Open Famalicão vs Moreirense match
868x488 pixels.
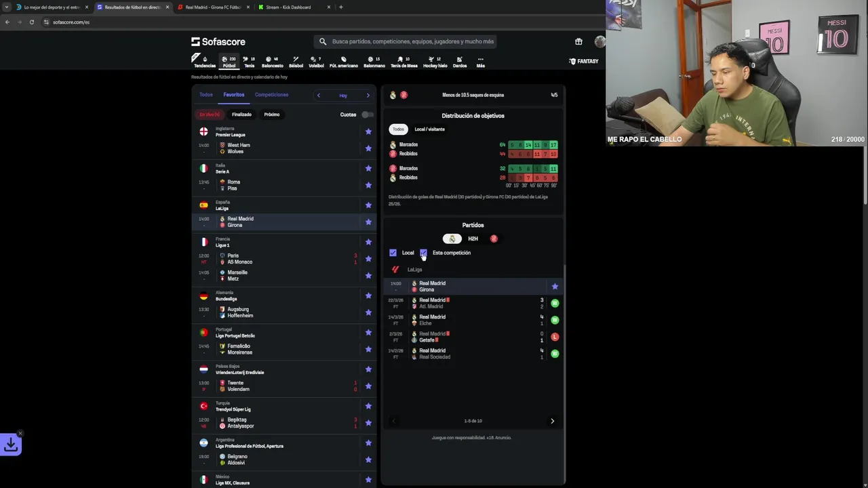coord(284,349)
